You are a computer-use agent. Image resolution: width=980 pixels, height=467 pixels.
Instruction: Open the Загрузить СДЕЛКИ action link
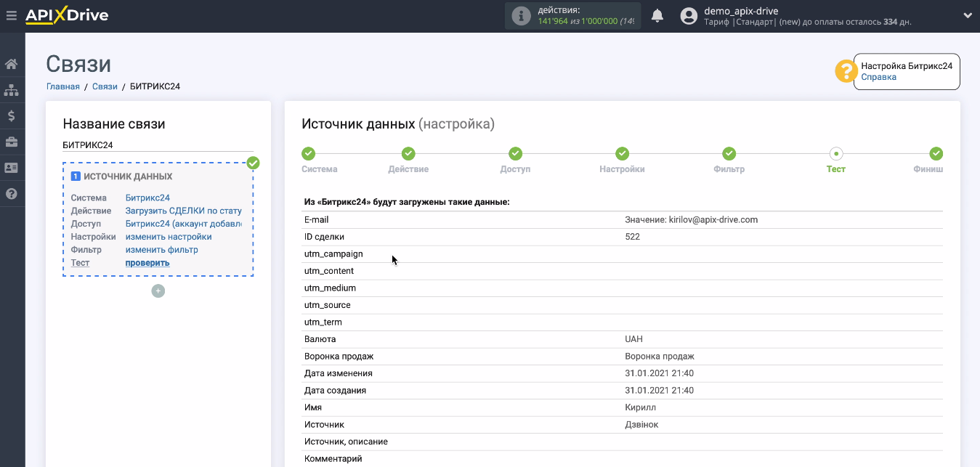pyautogui.click(x=184, y=211)
